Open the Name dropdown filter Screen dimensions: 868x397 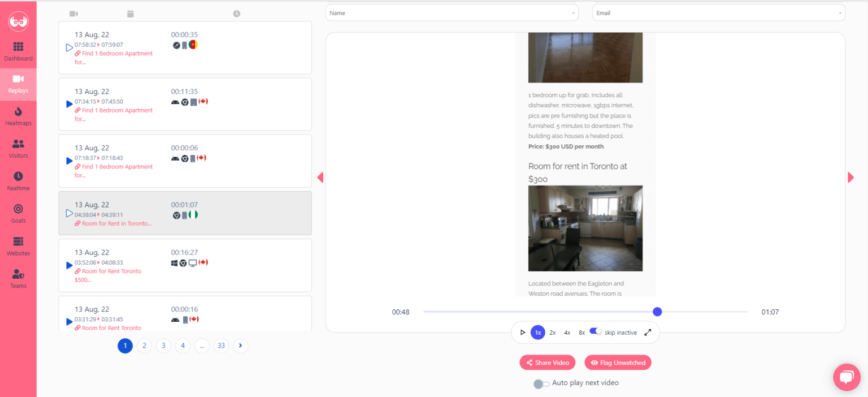coord(452,13)
